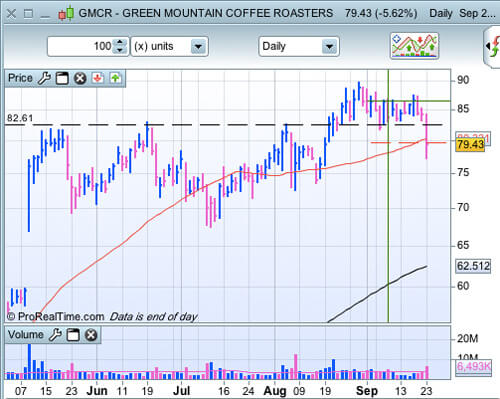Click the Aug date axis label
This screenshot has height=399, width=500.
click(x=275, y=391)
